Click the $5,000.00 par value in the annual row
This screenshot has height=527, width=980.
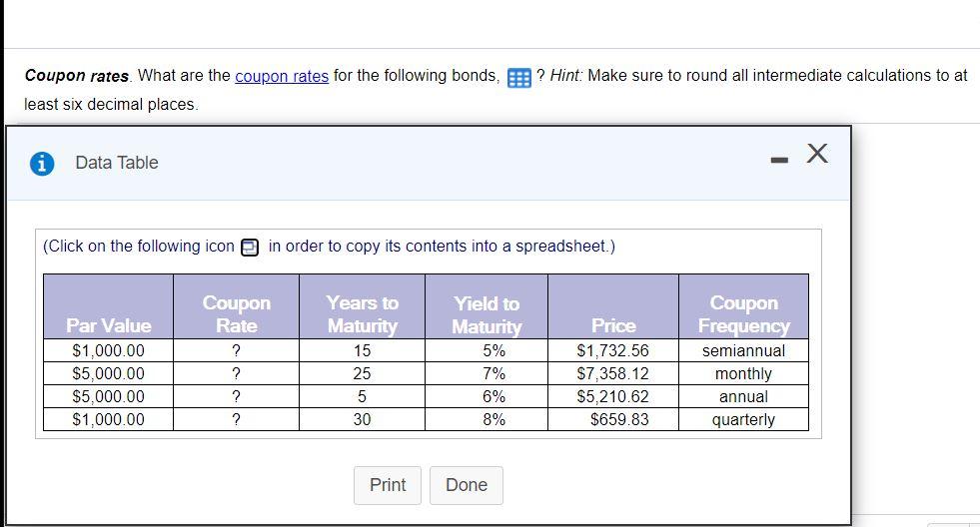tap(108, 396)
